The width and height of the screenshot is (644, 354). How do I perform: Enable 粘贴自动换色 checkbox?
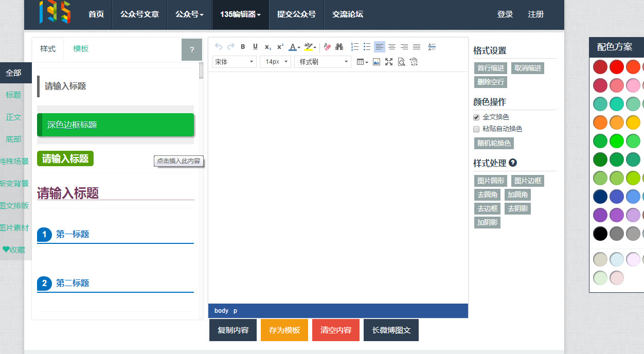(476, 129)
